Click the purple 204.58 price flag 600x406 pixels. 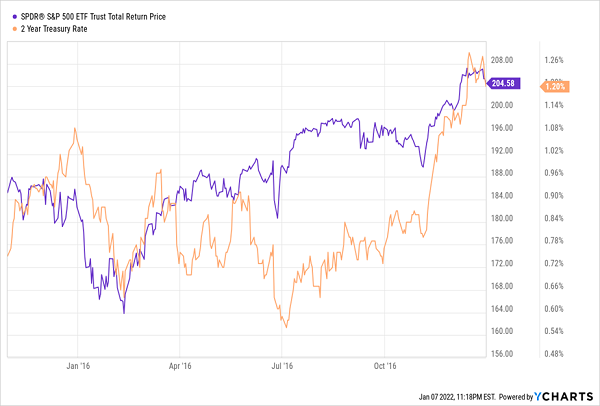[x=503, y=83]
